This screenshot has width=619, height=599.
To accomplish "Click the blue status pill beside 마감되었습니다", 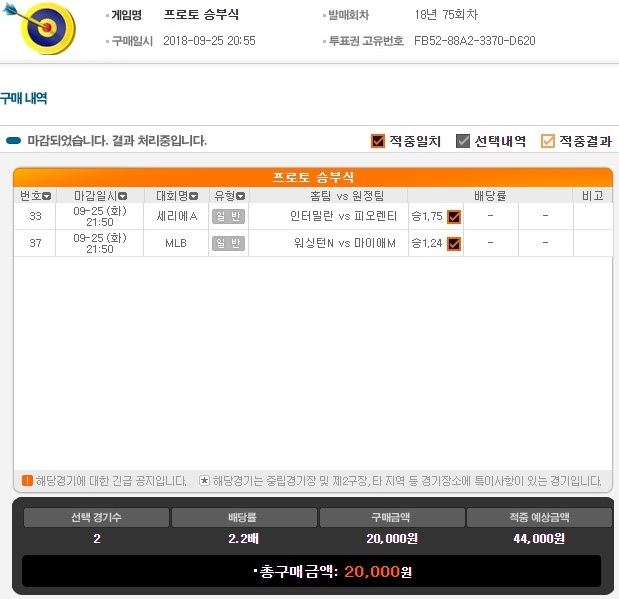I will coord(14,141).
